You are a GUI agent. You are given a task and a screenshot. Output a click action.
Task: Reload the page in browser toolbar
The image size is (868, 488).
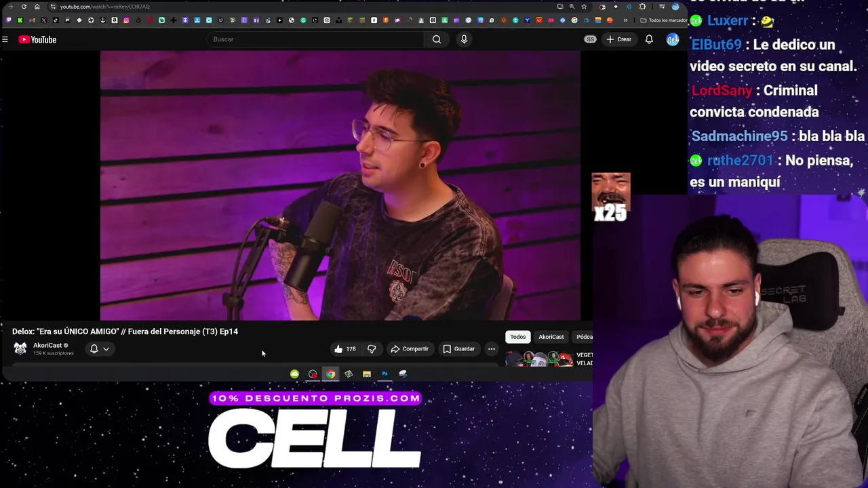point(24,7)
